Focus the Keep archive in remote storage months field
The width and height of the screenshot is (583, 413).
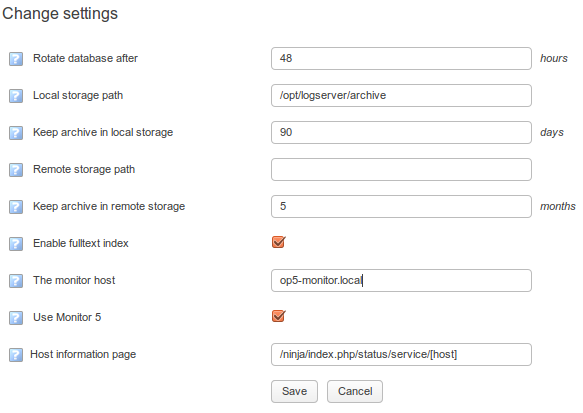coord(402,206)
